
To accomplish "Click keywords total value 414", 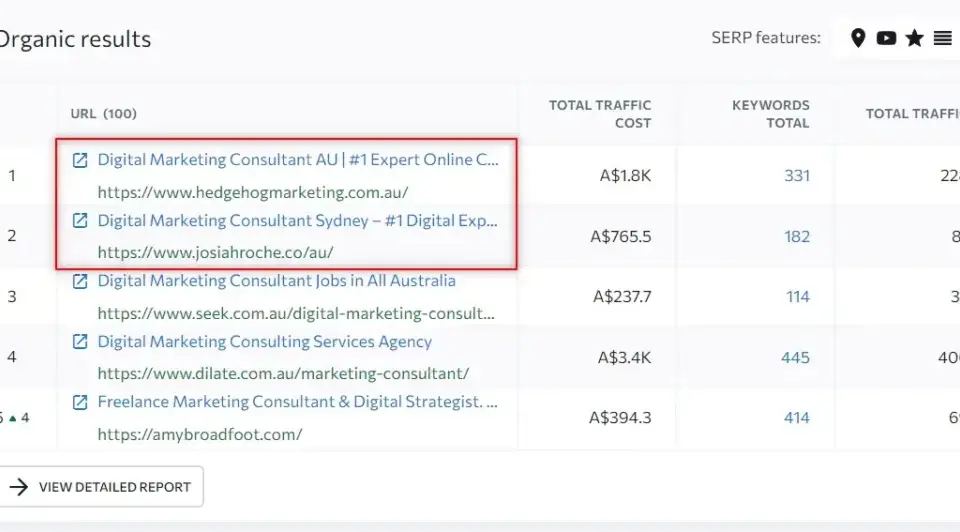I will point(797,418).
